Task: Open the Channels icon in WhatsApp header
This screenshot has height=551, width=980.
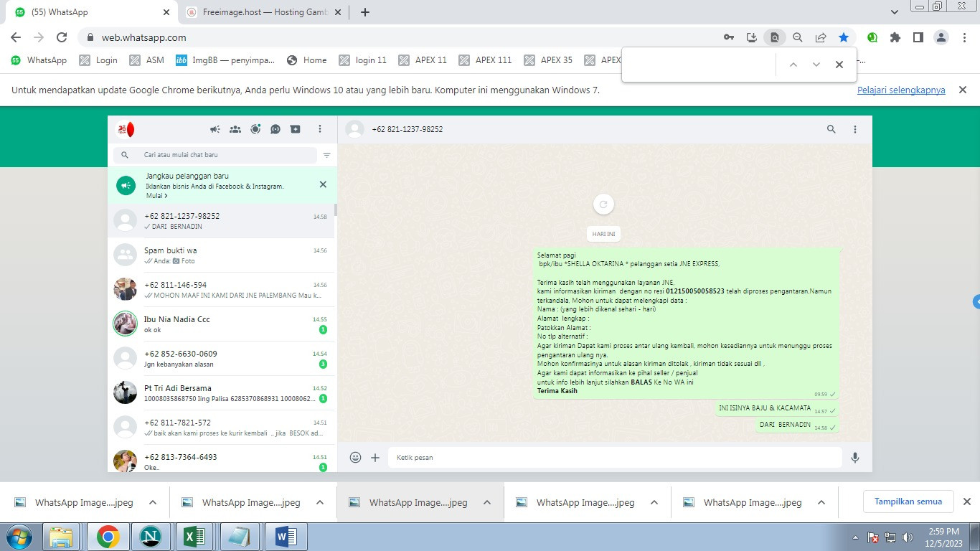Action: [275, 130]
